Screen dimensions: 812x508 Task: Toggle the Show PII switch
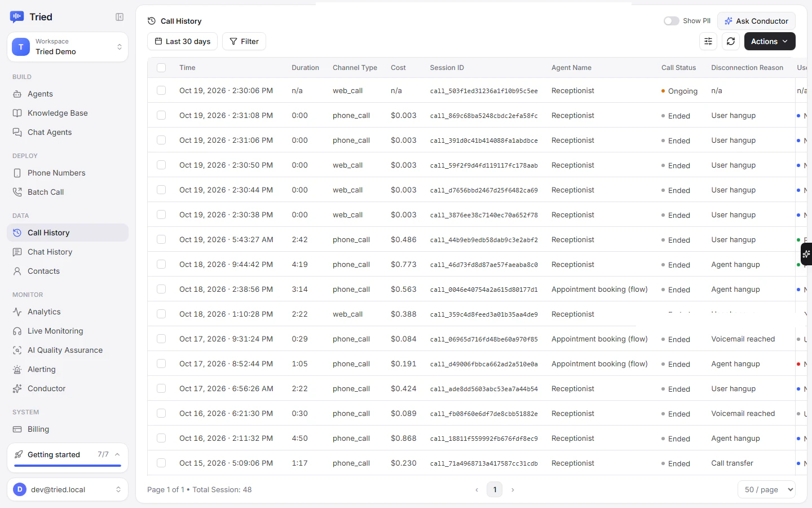[x=672, y=21]
